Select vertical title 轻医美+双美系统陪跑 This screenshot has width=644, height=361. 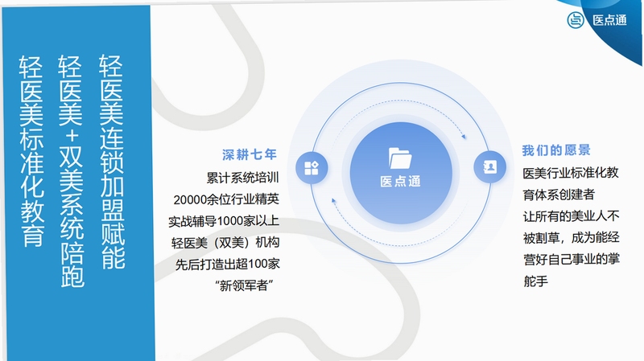pyautogui.click(x=72, y=171)
